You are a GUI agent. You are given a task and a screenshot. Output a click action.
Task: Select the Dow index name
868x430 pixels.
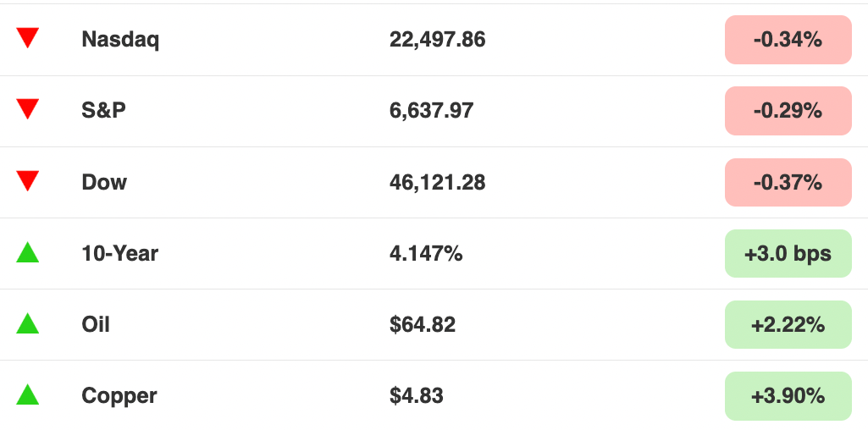point(104,182)
